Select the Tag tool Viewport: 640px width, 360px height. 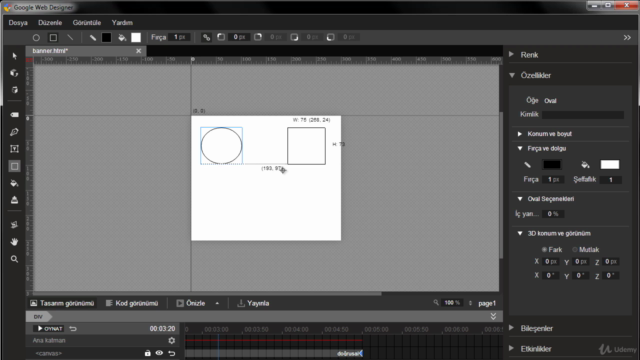(14, 115)
